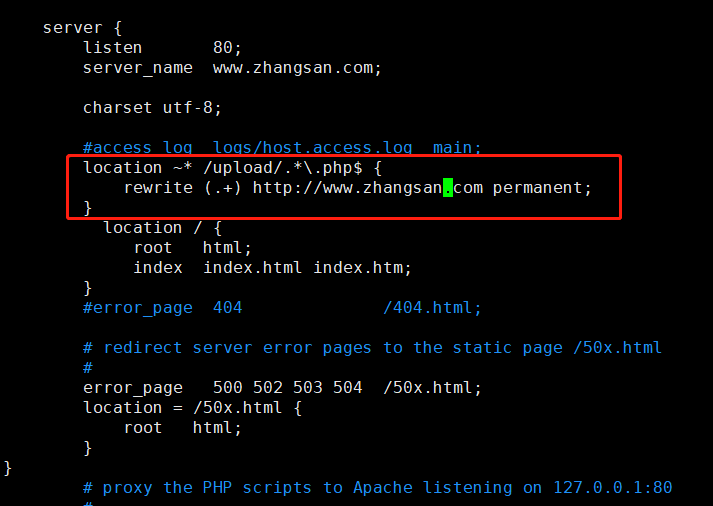Image resolution: width=713 pixels, height=506 pixels.
Task: Click the 'permanent;' flag
Action: click(x=542, y=188)
